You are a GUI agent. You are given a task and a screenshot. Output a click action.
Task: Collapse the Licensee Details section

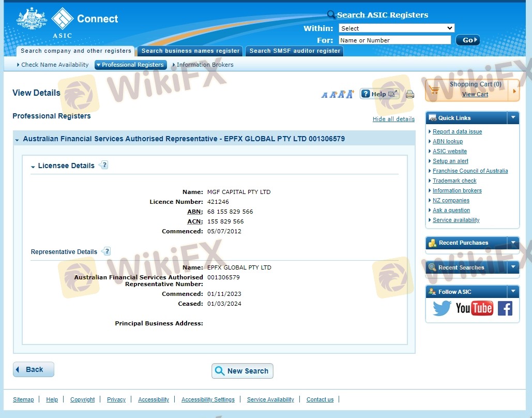(x=33, y=167)
